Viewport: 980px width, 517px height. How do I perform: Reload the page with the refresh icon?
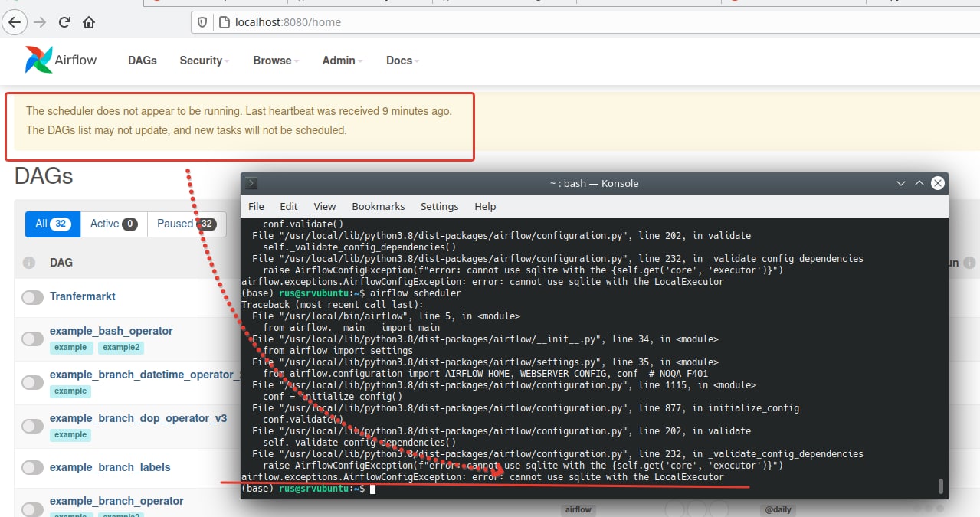64,22
